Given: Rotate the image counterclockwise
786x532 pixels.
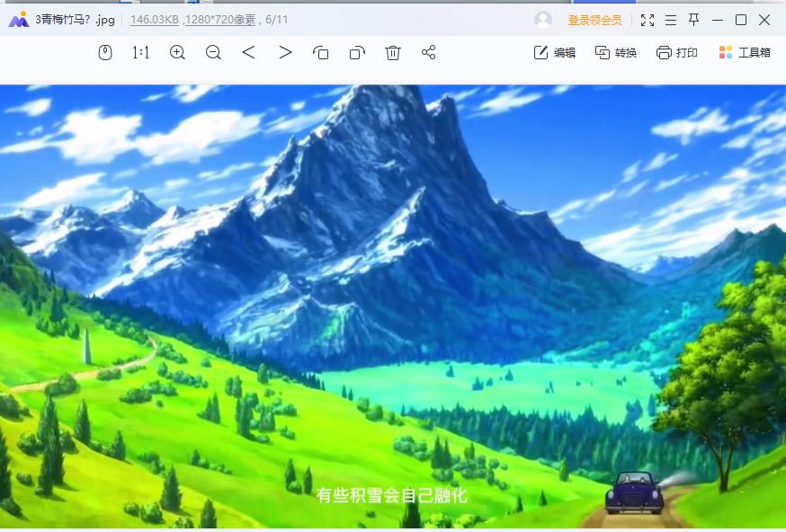Looking at the screenshot, I should 321,53.
